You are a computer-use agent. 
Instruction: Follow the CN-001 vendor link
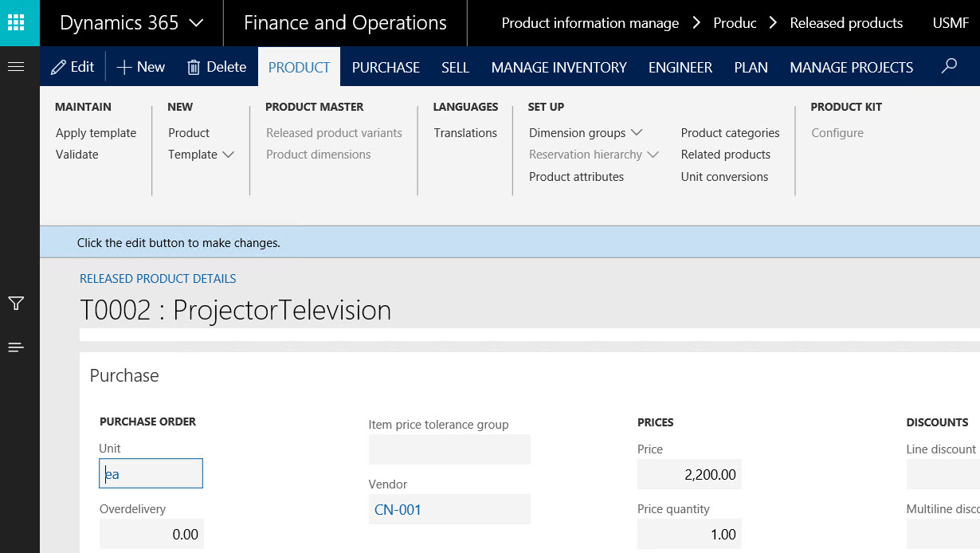(398, 510)
